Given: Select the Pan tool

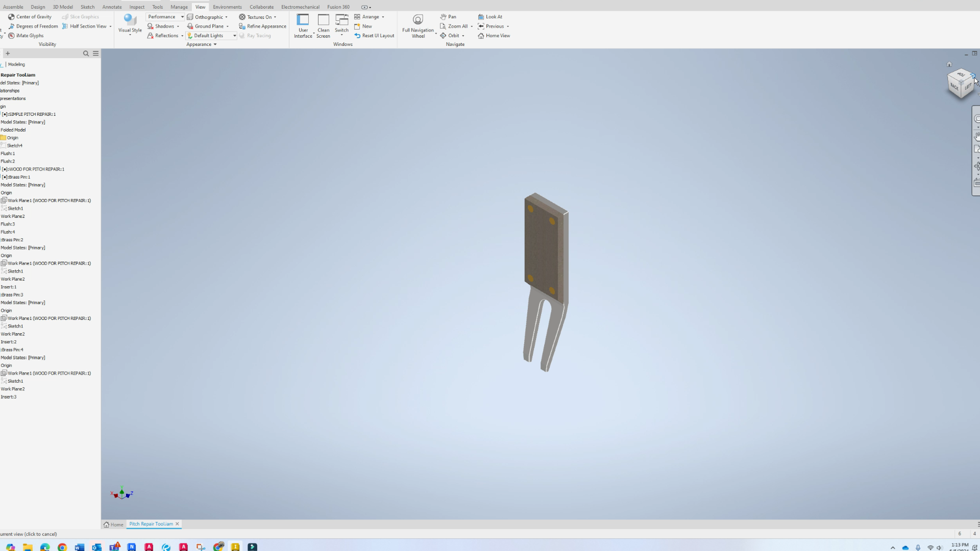Looking at the screenshot, I should click(448, 17).
